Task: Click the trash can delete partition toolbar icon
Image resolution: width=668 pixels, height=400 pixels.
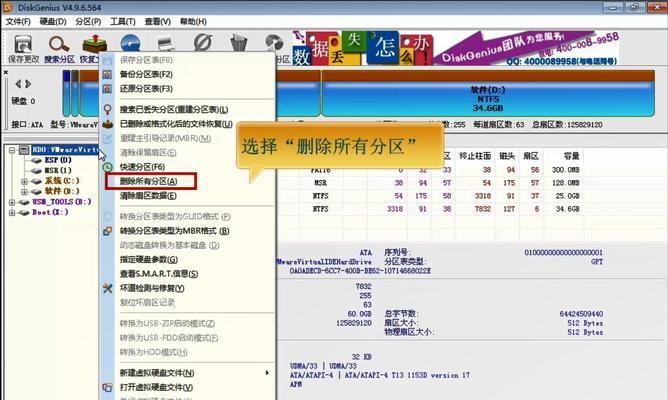Action: click(x=239, y=43)
